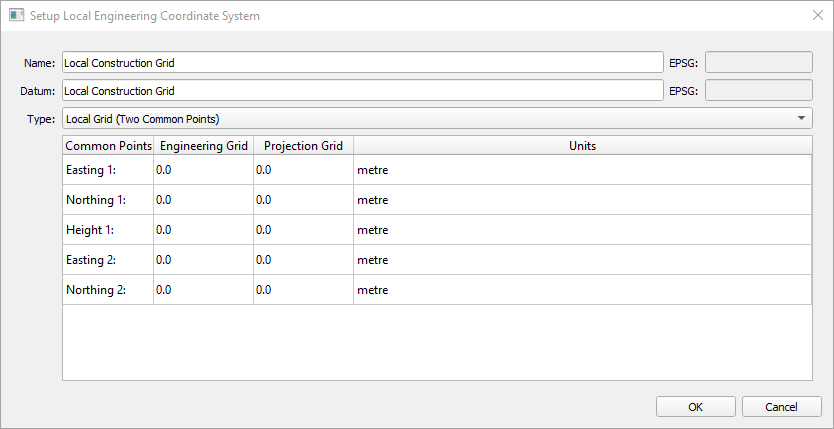Click the EPSG field beside Datum

[x=759, y=91]
